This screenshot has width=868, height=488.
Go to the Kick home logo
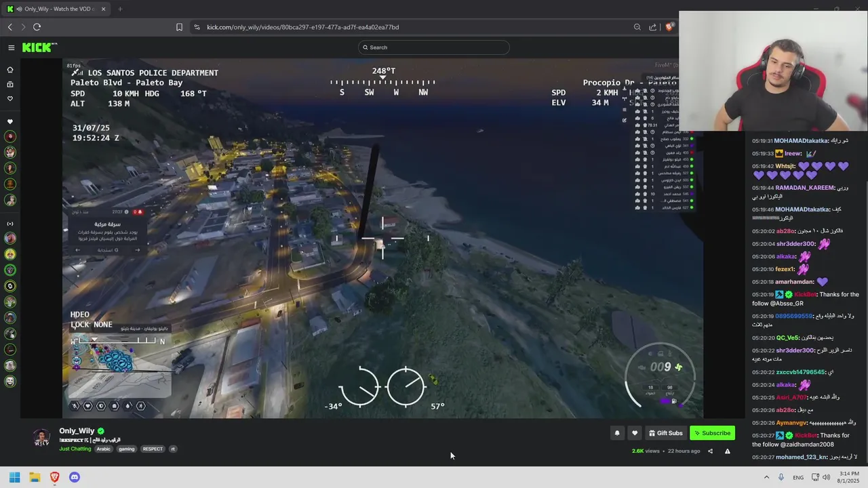39,47
